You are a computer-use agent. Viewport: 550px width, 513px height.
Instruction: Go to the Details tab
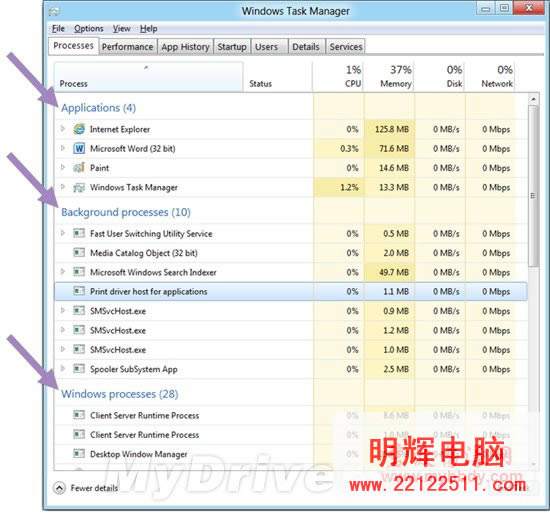tap(306, 47)
